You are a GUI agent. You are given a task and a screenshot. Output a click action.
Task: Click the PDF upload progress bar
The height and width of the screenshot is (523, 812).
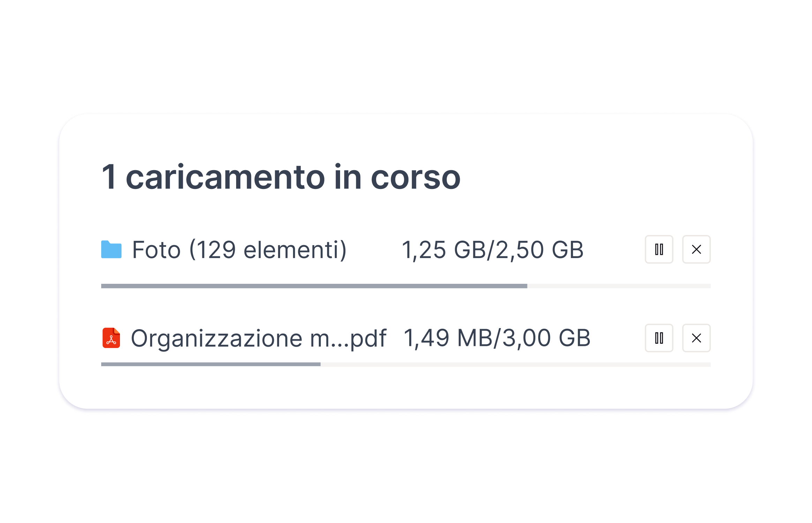(x=406, y=364)
